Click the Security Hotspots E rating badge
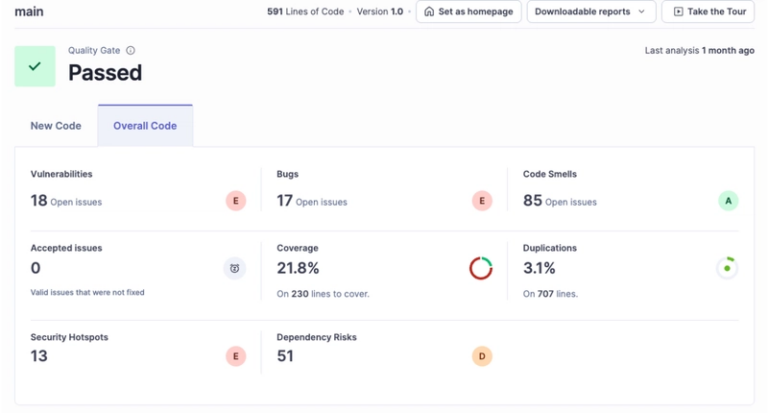This screenshot has width=768, height=413. point(235,356)
